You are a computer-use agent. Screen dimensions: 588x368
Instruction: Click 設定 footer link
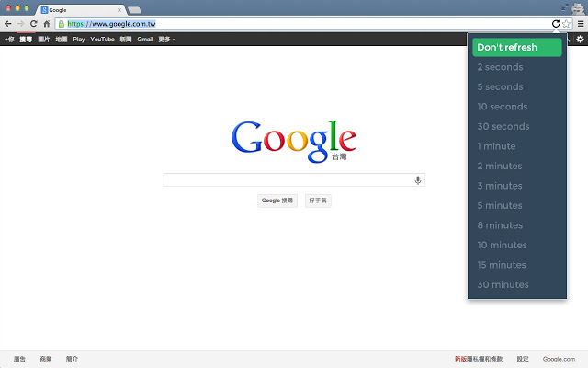click(x=523, y=359)
